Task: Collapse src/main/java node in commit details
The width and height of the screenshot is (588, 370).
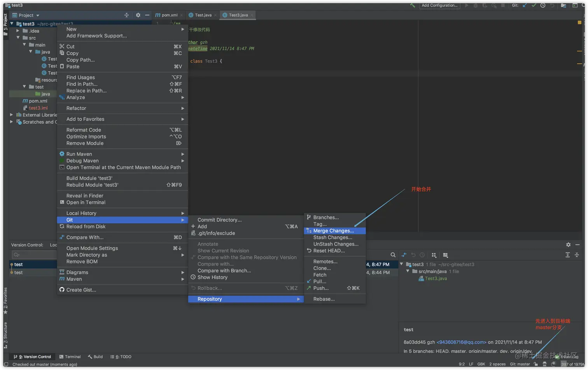Action: click(408, 271)
